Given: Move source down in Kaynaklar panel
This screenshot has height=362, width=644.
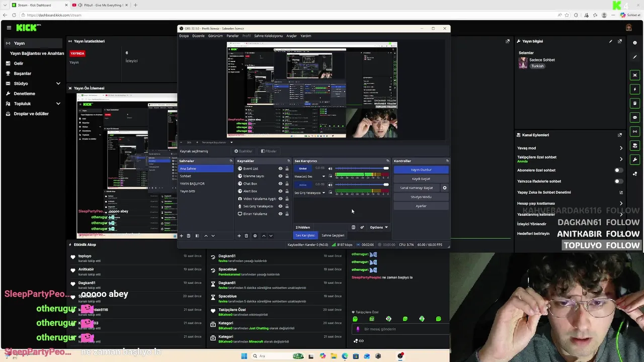Looking at the screenshot, I should 271,236.
